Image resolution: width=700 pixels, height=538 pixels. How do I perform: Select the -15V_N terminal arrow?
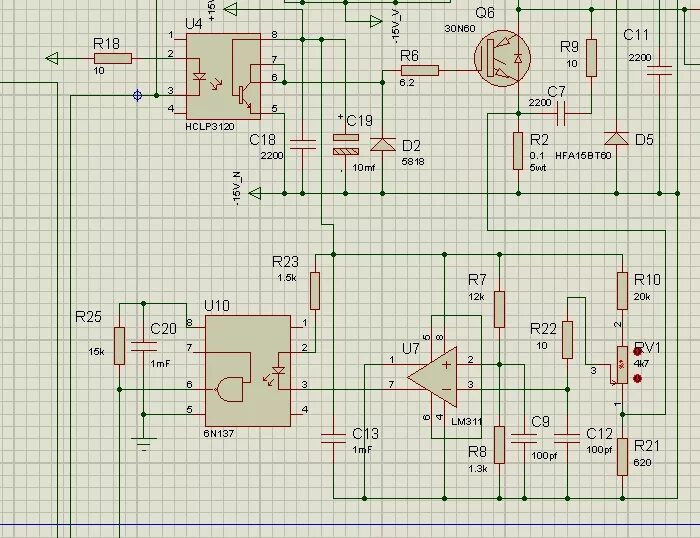(254, 193)
